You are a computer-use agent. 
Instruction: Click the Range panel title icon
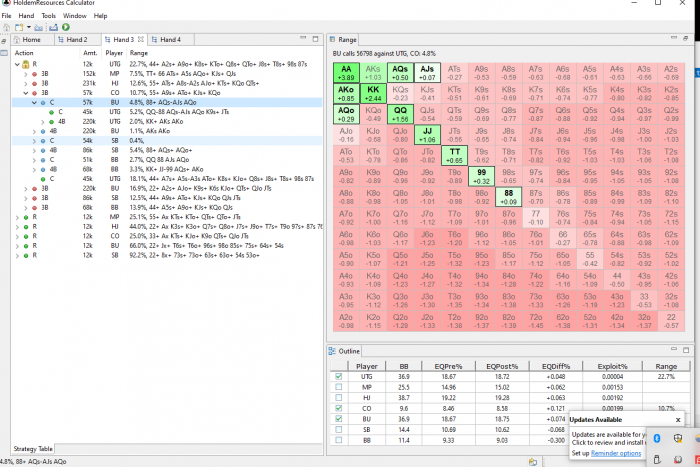pos(333,39)
